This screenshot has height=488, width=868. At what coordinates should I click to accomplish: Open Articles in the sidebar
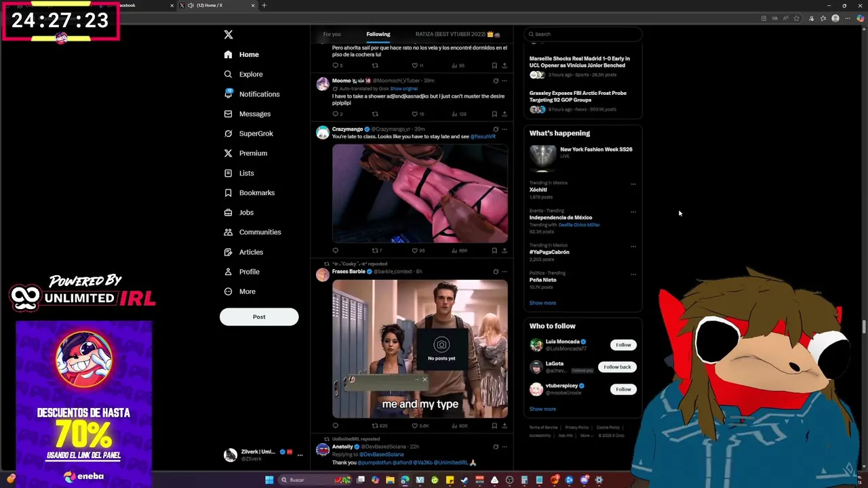243,252
